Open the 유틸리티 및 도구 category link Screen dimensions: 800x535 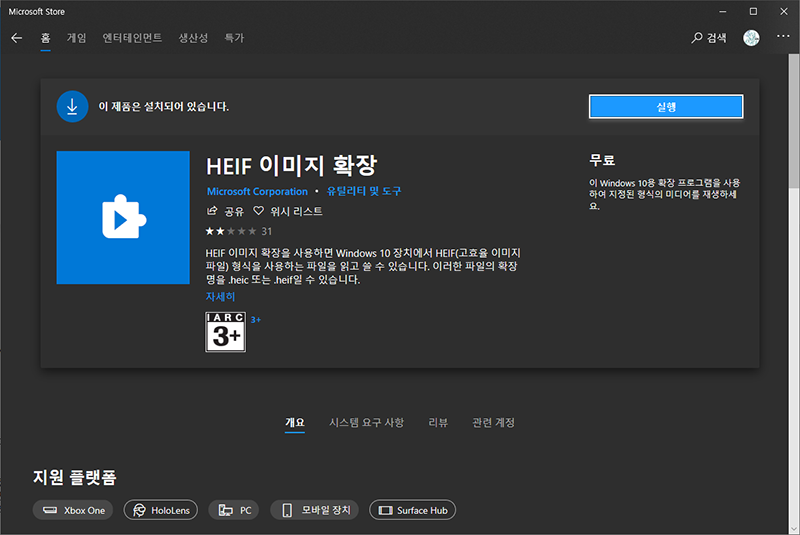coord(364,191)
